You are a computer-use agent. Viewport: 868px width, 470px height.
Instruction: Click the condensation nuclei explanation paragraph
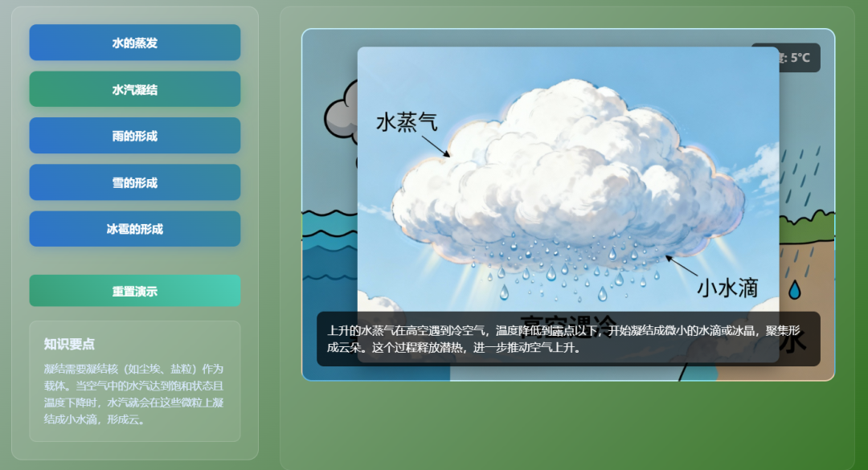(134, 394)
